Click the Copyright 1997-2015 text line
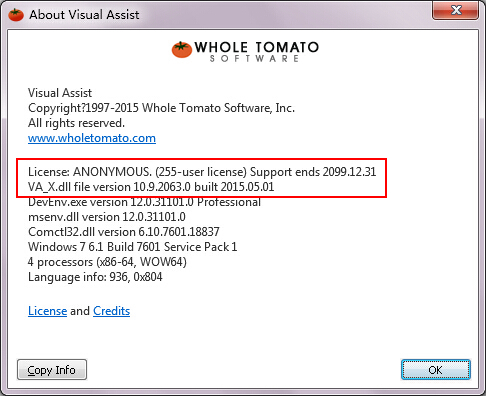Viewport: 486px width, 396px height. click(x=161, y=108)
